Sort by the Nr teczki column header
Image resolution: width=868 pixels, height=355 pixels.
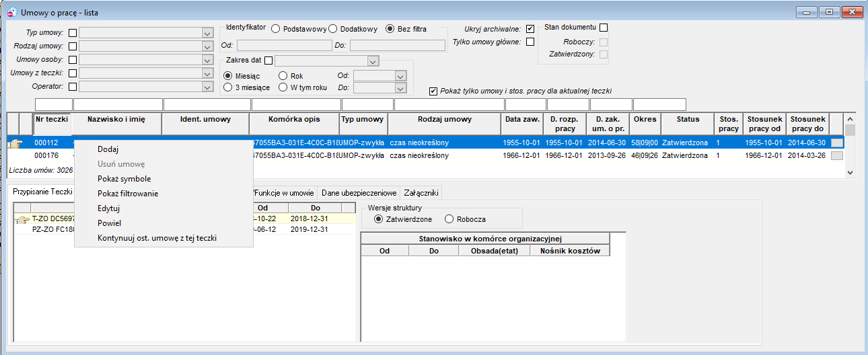[52, 124]
